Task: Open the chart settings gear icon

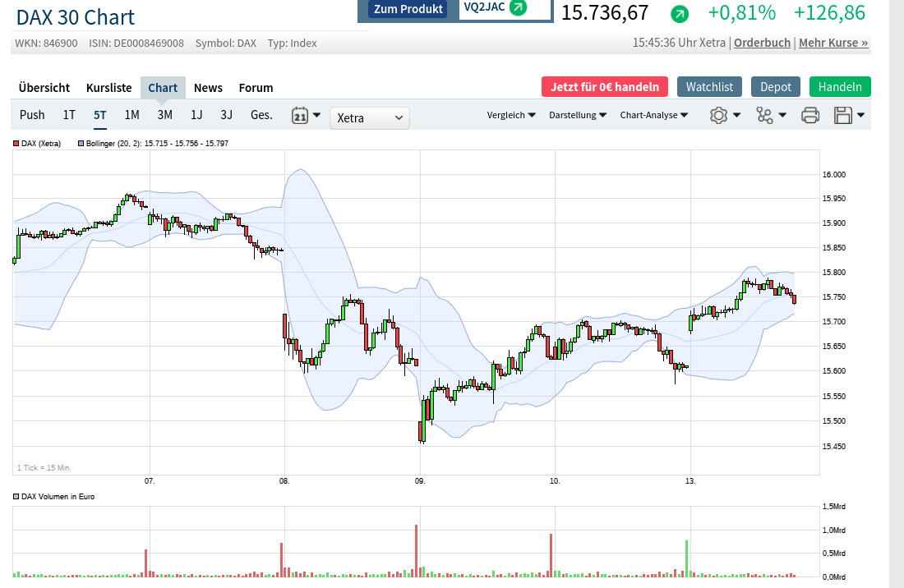Action: [718, 115]
